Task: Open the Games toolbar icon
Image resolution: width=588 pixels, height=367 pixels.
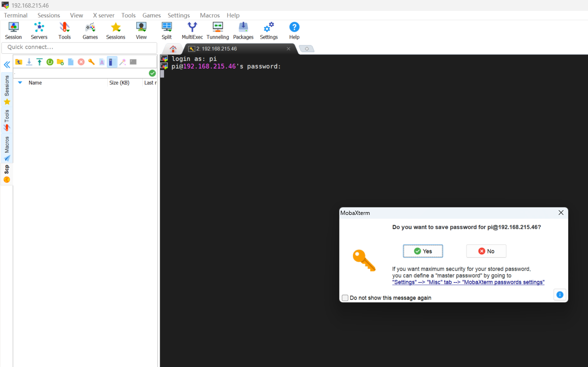Action: point(90,31)
